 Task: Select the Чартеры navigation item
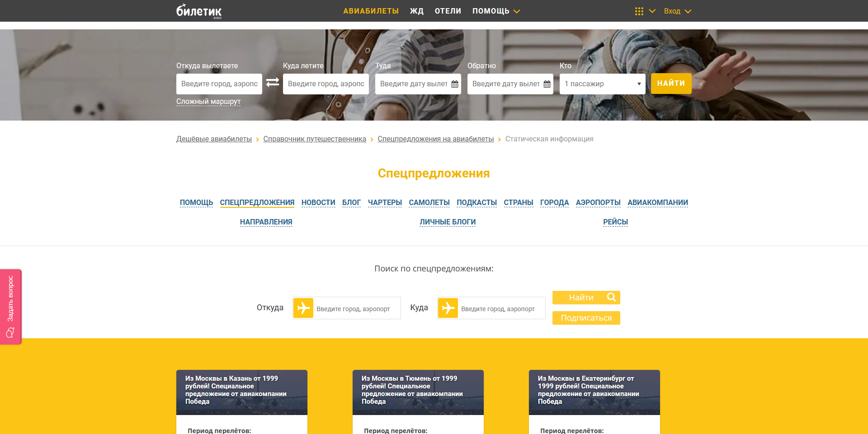point(385,202)
